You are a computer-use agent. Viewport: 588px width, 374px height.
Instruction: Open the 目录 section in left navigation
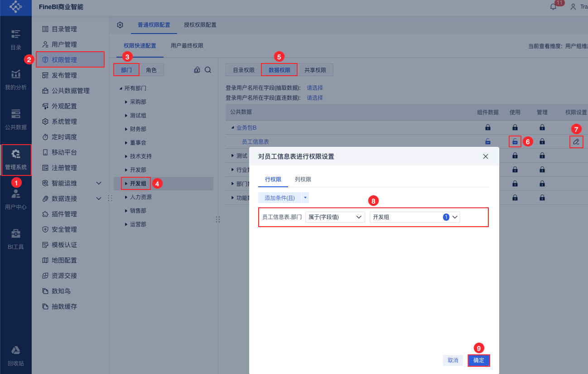click(16, 40)
